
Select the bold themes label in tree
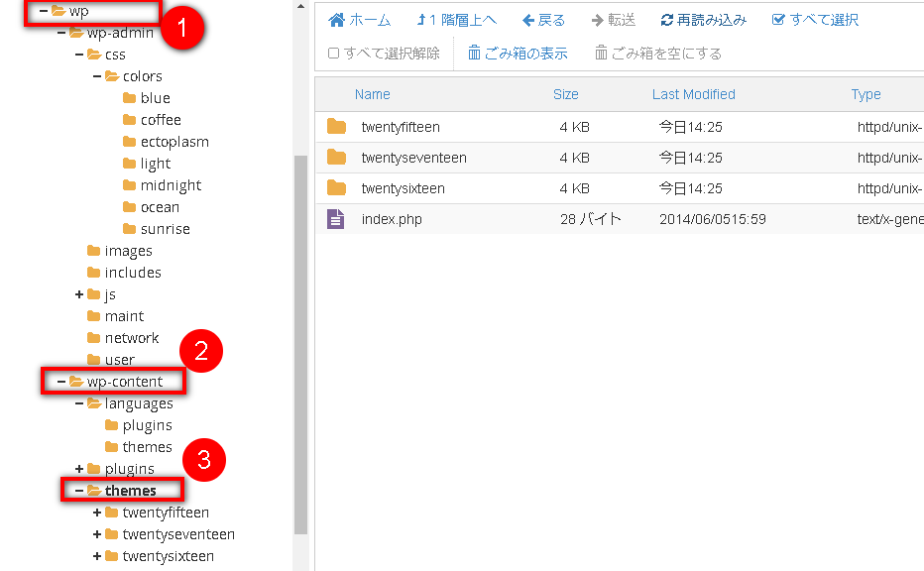[130, 491]
